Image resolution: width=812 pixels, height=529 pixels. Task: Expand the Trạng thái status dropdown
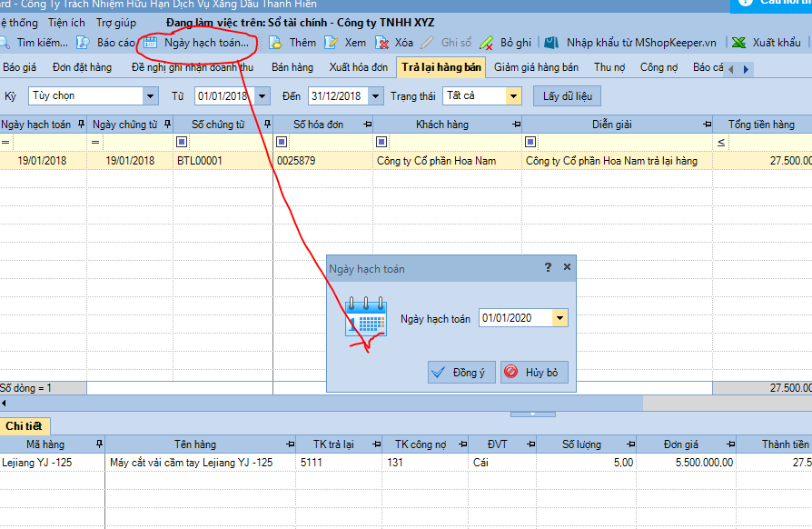[513, 96]
